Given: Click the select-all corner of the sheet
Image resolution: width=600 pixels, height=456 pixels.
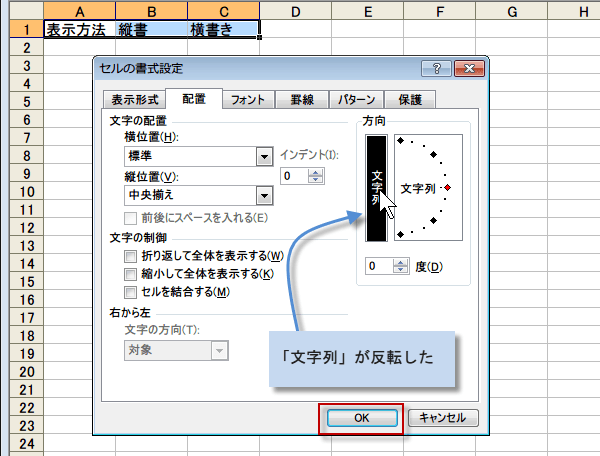Looking at the screenshot, I should [26, 11].
